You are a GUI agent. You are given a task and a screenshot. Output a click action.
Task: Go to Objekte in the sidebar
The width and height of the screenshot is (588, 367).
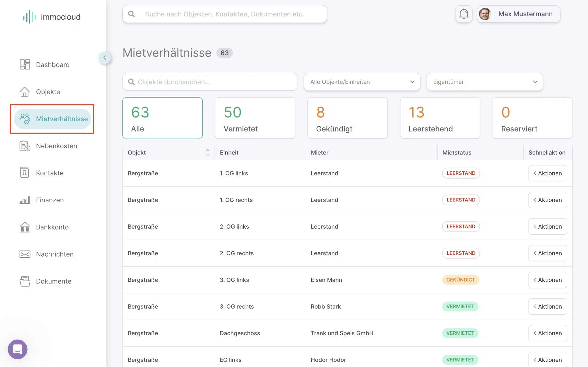coord(40,92)
